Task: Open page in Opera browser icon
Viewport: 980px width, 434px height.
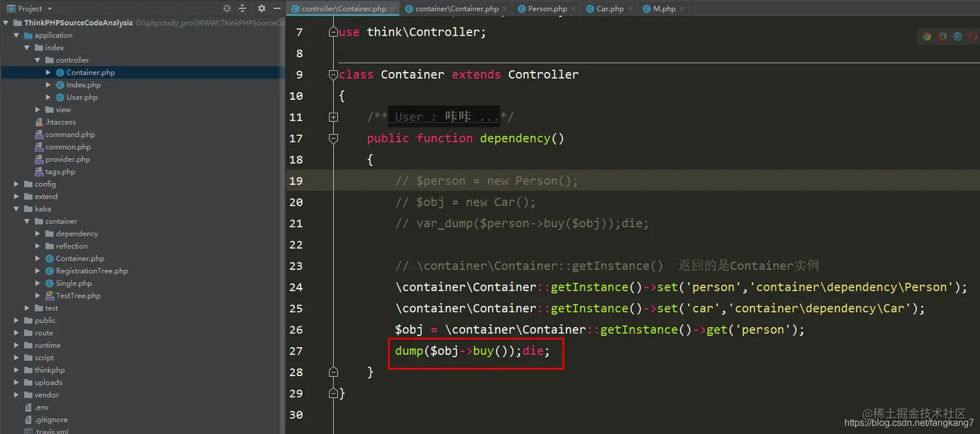Action: click(972, 37)
